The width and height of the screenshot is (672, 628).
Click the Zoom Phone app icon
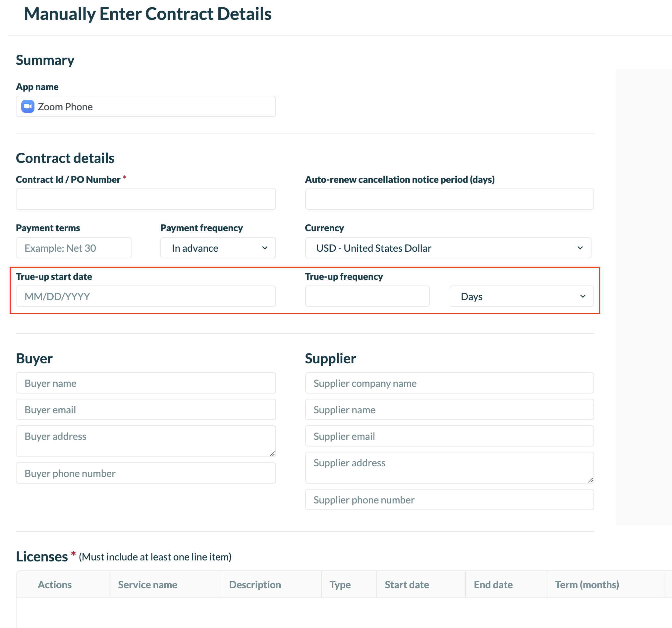28,106
